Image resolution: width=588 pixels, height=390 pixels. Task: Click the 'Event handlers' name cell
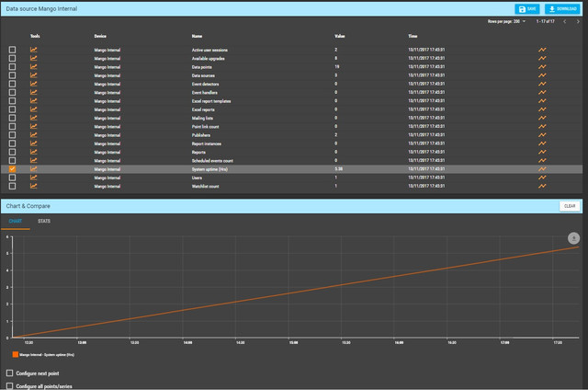(204, 92)
